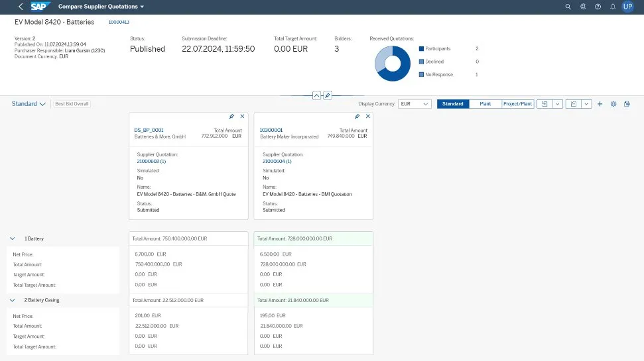Image resolution: width=644 pixels, height=361 pixels.
Task: Collapse the 2 Battery Casing row
Action: coord(13,300)
